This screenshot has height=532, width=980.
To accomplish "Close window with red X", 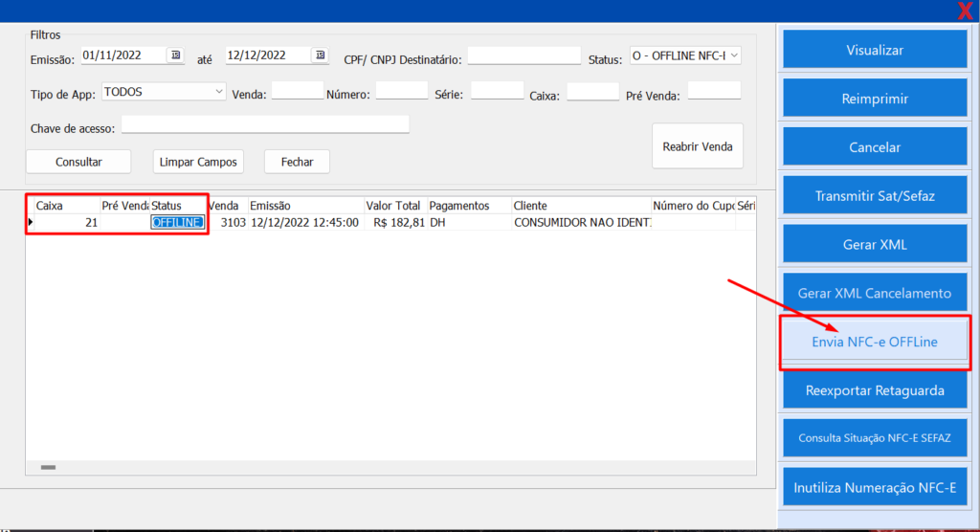I will coord(966,11).
